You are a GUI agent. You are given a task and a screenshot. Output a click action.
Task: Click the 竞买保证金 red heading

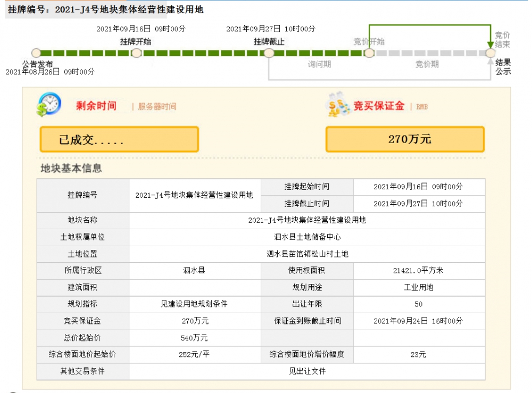point(379,106)
